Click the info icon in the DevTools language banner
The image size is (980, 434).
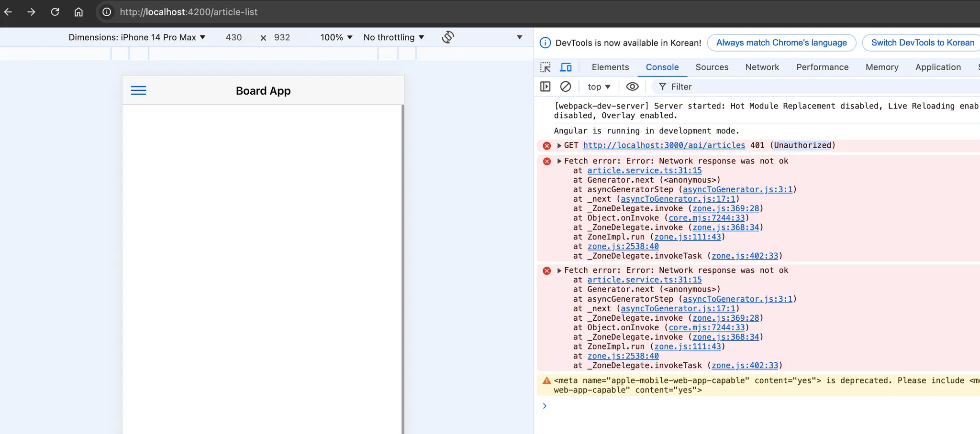pyautogui.click(x=545, y=43)
